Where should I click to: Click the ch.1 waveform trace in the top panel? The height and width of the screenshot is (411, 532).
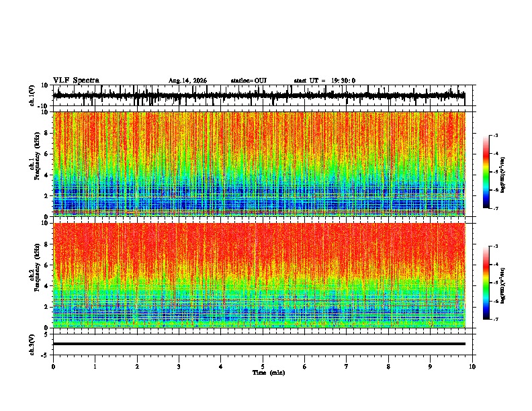(x=259, y=95)
